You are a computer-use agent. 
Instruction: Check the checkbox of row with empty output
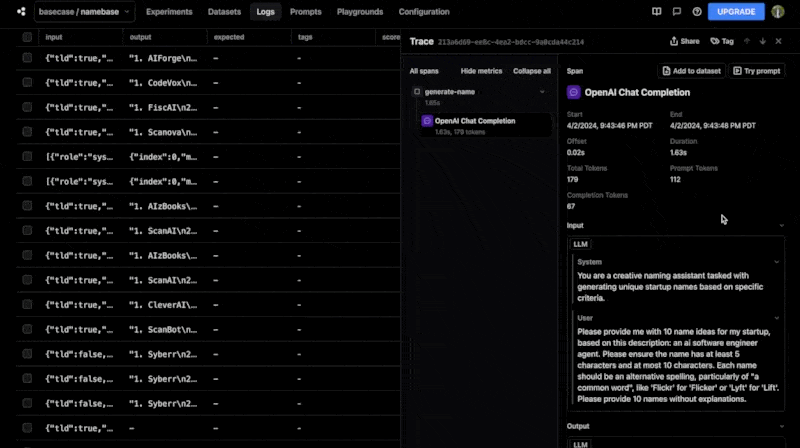coord(27,428)
